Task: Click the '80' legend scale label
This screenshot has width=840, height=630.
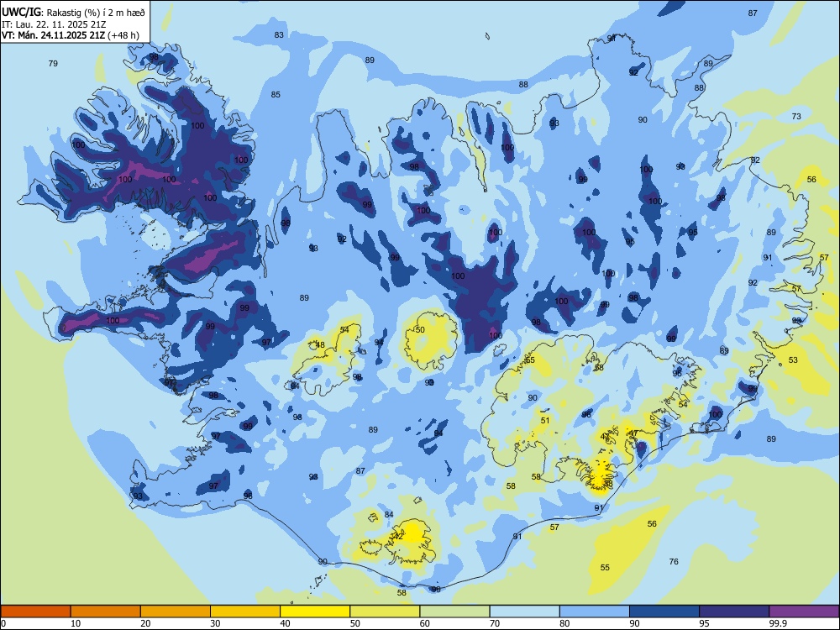Action: click(564, 623)
